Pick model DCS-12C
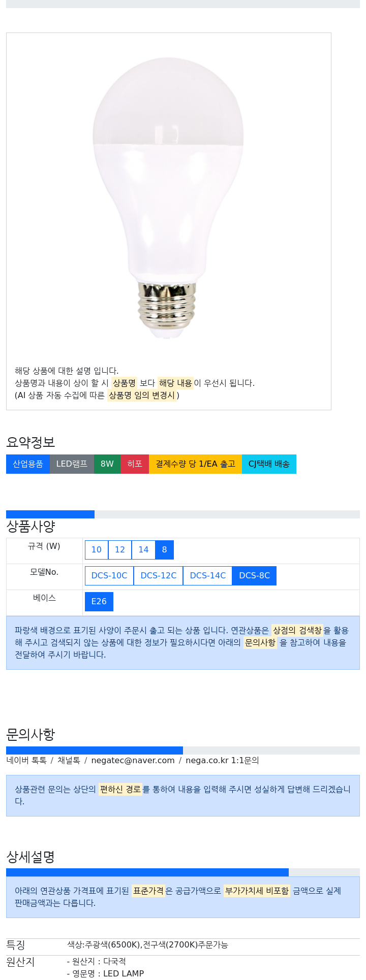Image resolution: width=366 pixels, height=980 pixels. pyautogui.click(x=159, y=576)
